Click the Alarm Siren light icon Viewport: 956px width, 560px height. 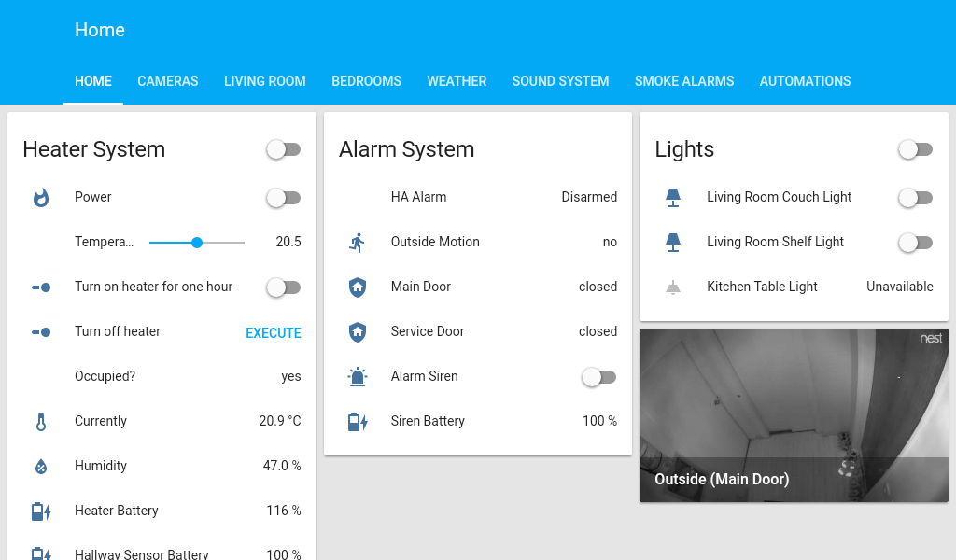tap(357, 377)
